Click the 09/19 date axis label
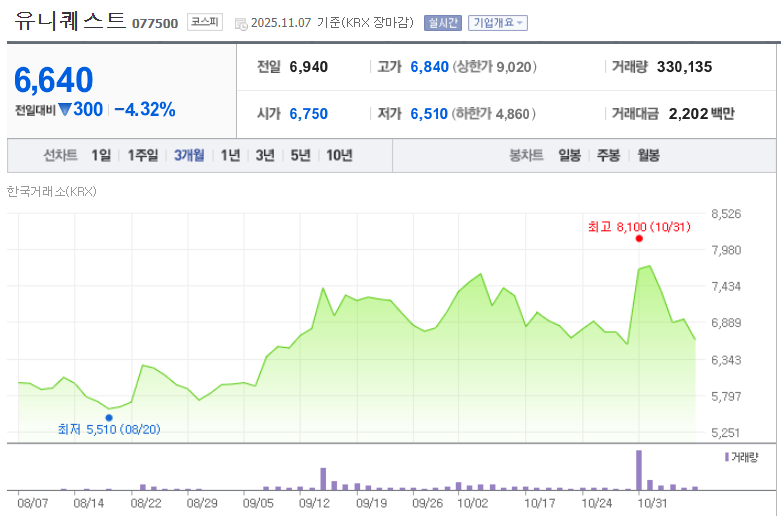The height and width of the screenshot is (516, 781). pos(372,503)
